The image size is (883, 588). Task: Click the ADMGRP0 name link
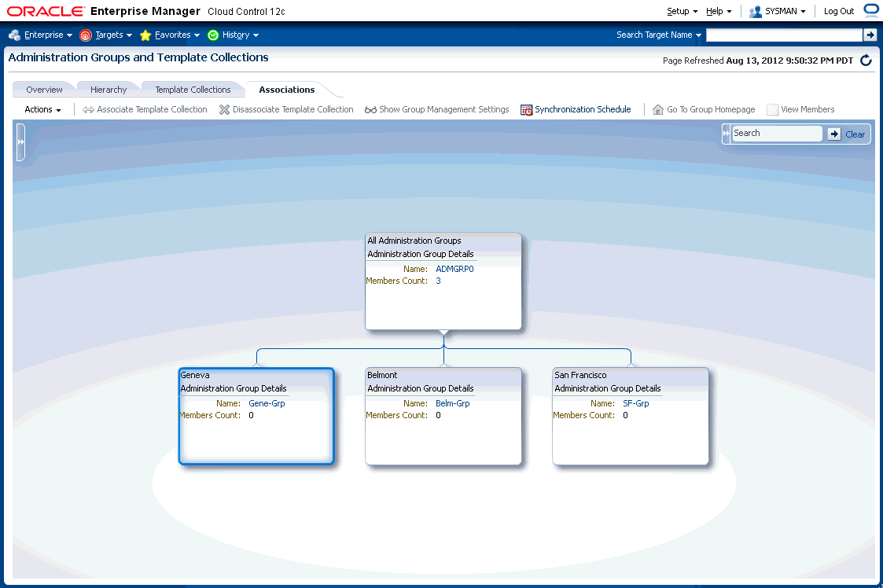click(454, 269)
